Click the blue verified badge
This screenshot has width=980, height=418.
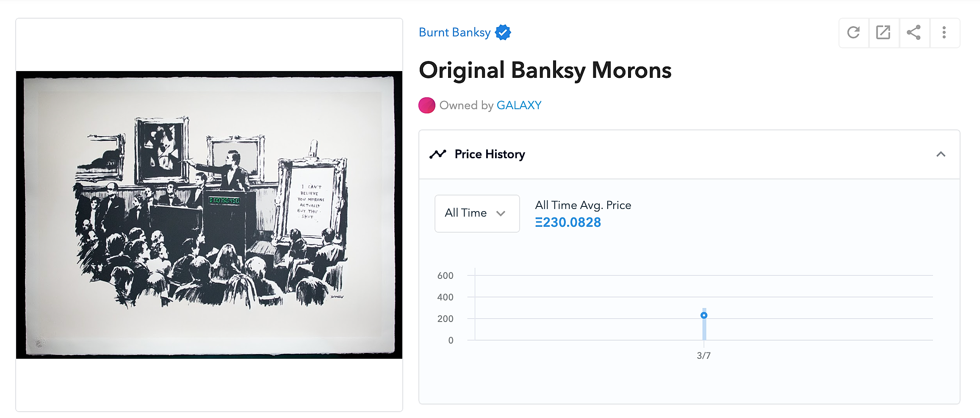coord(503,32)
